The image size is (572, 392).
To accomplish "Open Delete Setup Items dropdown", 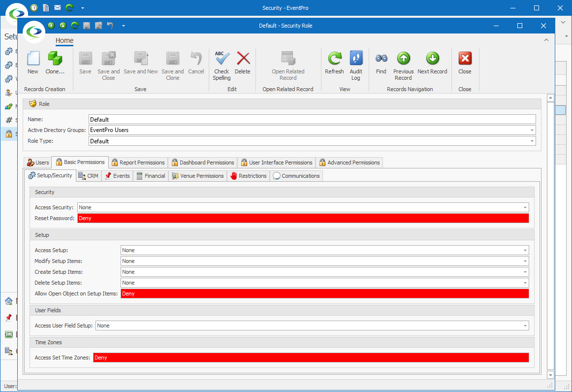I will tap(525, 283).
